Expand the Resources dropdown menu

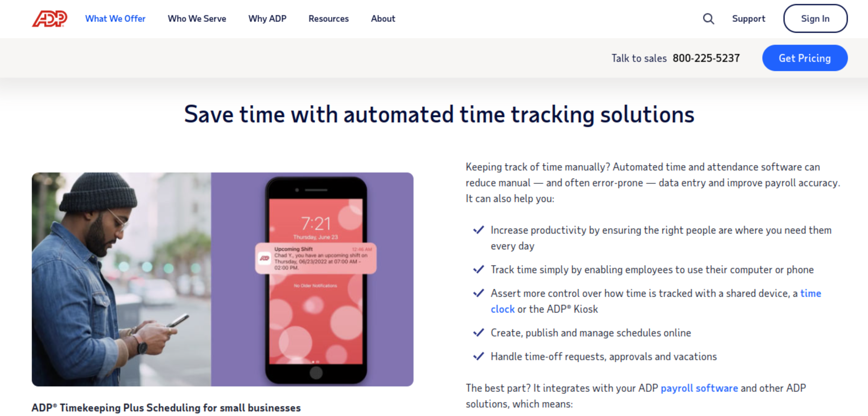tap(329, 19)
